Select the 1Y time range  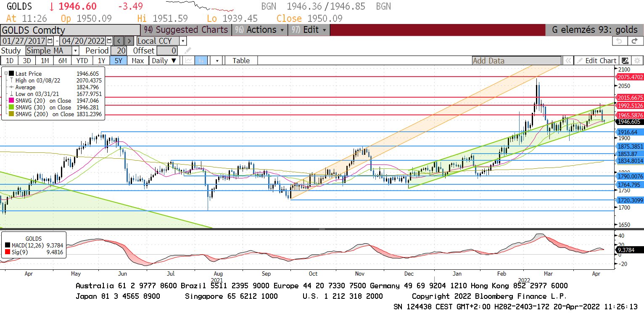tap(101, 61)
